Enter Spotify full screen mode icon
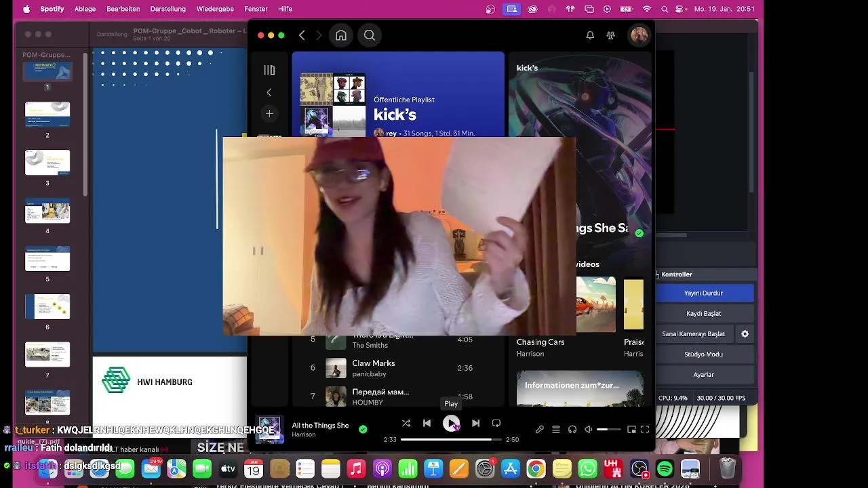This screenshot has width=868, height=488. [645, 429]
